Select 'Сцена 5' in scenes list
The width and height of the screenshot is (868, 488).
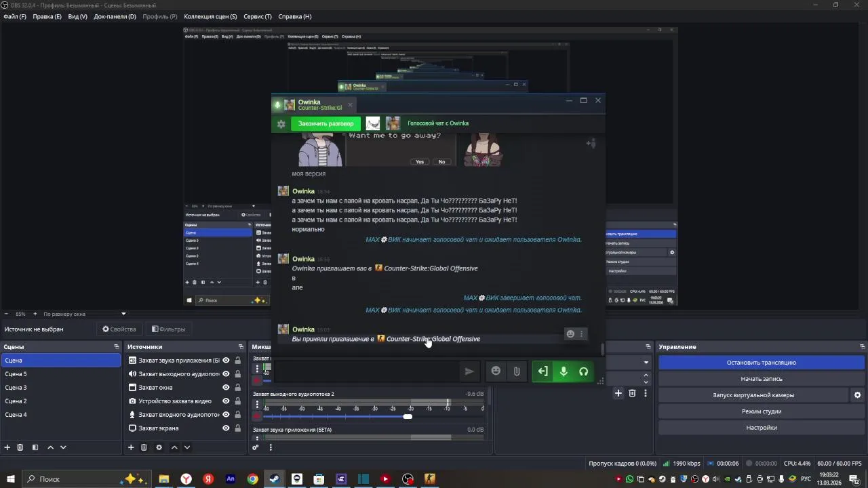[61, 374]
